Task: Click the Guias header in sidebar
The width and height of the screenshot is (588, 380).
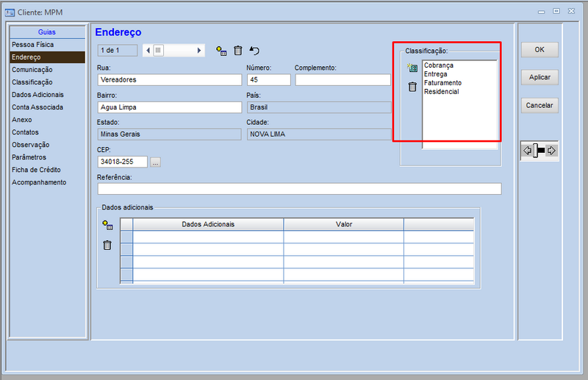Action: 47,32
